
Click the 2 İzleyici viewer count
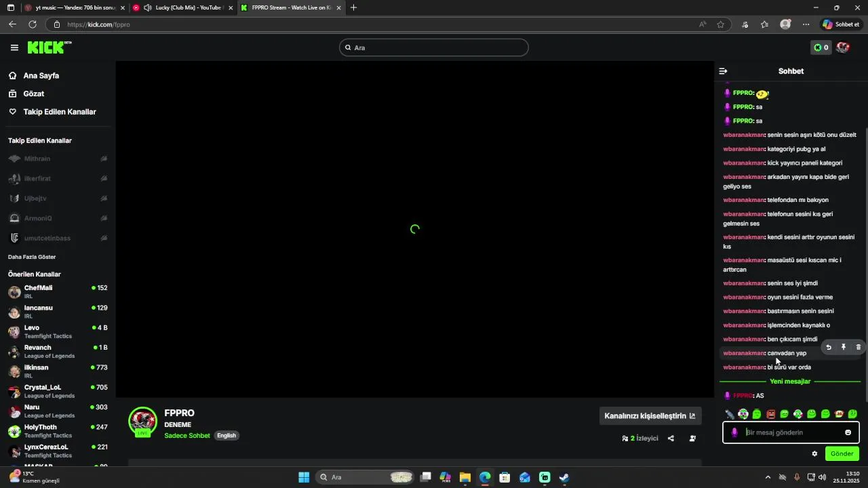coord(640,439)
